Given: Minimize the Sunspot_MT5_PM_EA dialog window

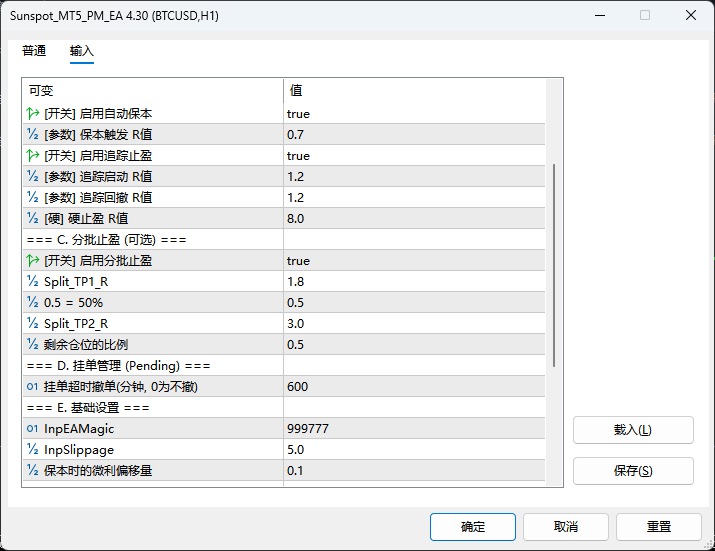Looking at the screenshot, I should (x=600, y=16).
